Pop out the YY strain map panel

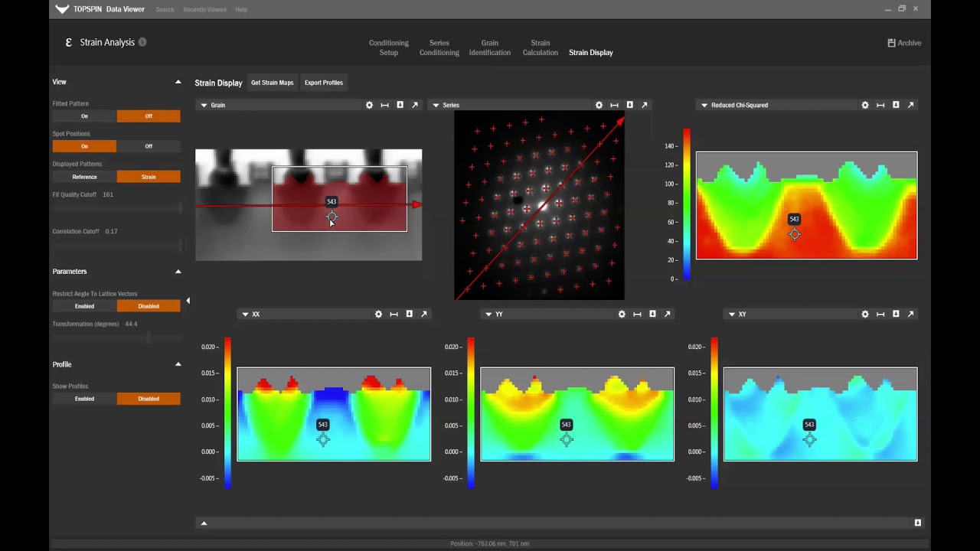click(668, 314)
